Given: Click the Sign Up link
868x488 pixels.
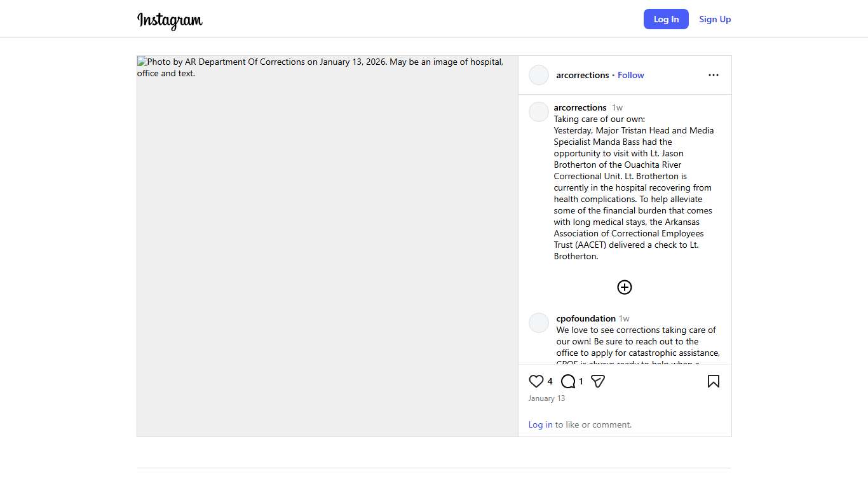Looking at the screenshot, I should (x=715, y=19).
